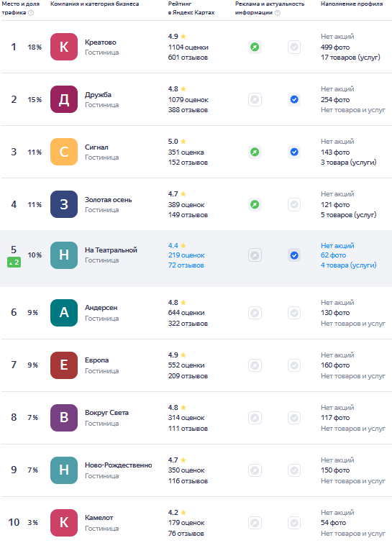Click grey advertising icon in Камелот row
The image size is (392, 543).
pos(255,523)
